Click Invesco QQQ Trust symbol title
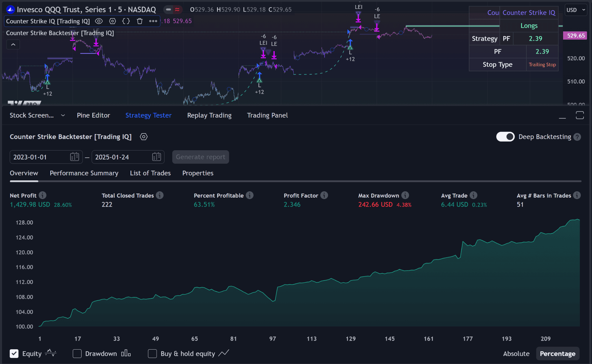The image size is (592, 364). point(86,10)
